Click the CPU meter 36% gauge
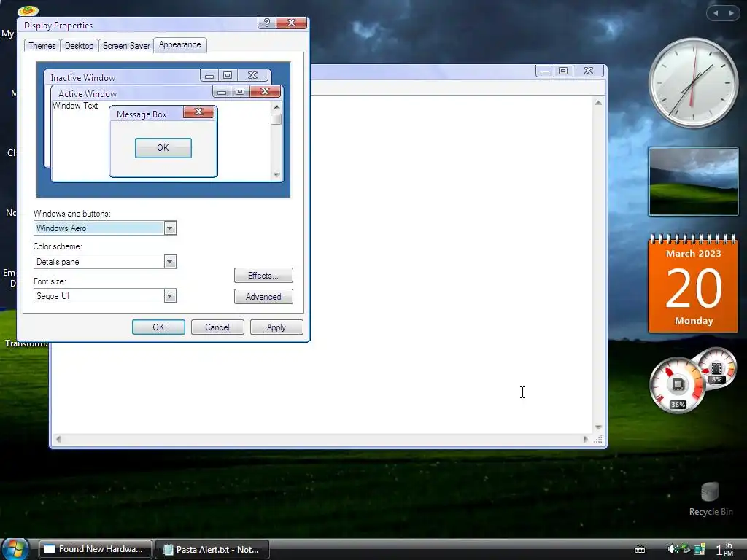 (x=678, y=385)
